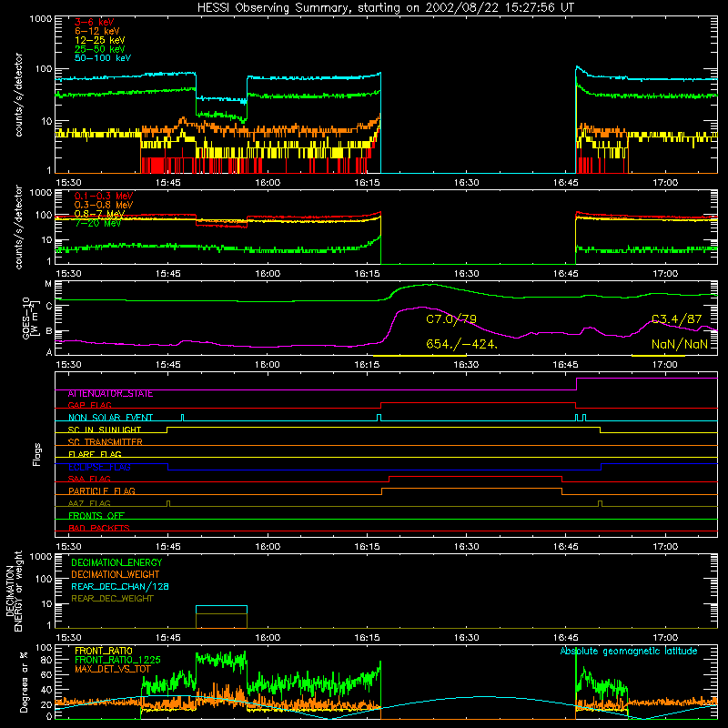Click the 7-20 MeV legend entry
728x728 pixels.
[x=97, y=223]
